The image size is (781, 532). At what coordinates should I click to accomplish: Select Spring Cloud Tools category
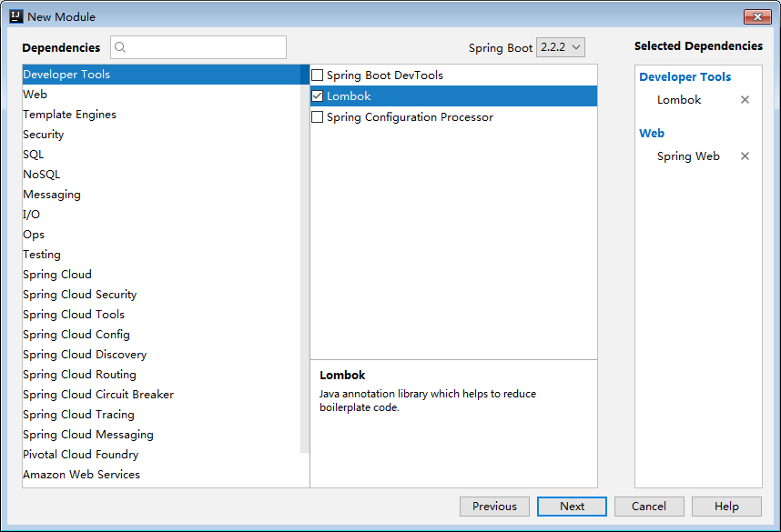[161, 314]
